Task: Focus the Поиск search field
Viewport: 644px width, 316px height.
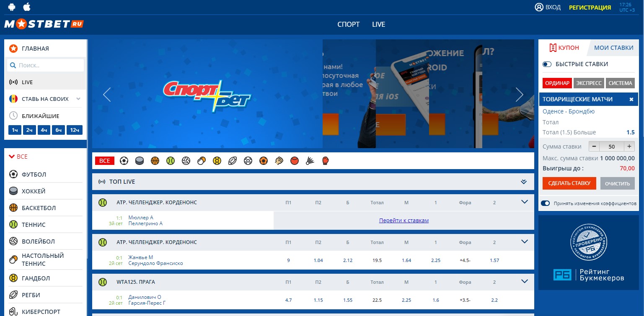Action: click(46, 65)
